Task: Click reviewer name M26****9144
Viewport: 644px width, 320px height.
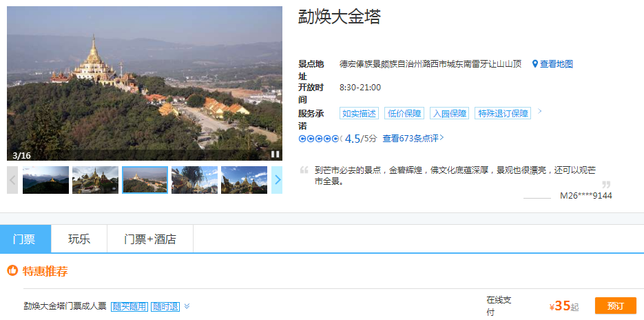Action: [586, 196]
